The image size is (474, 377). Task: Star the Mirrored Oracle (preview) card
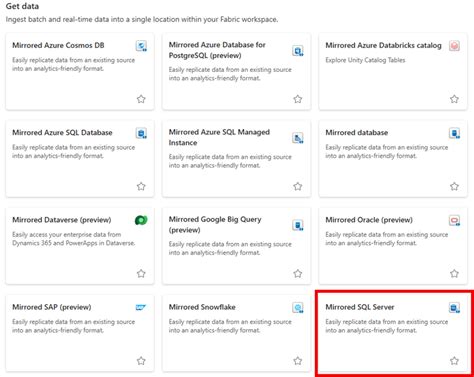coord(454,273)
